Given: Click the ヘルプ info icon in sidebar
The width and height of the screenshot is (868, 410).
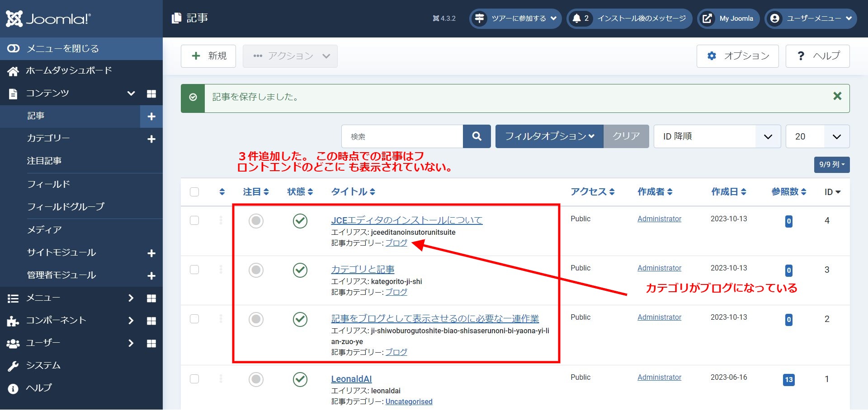Looking at the screenshot, I should [x=12, y=388].
